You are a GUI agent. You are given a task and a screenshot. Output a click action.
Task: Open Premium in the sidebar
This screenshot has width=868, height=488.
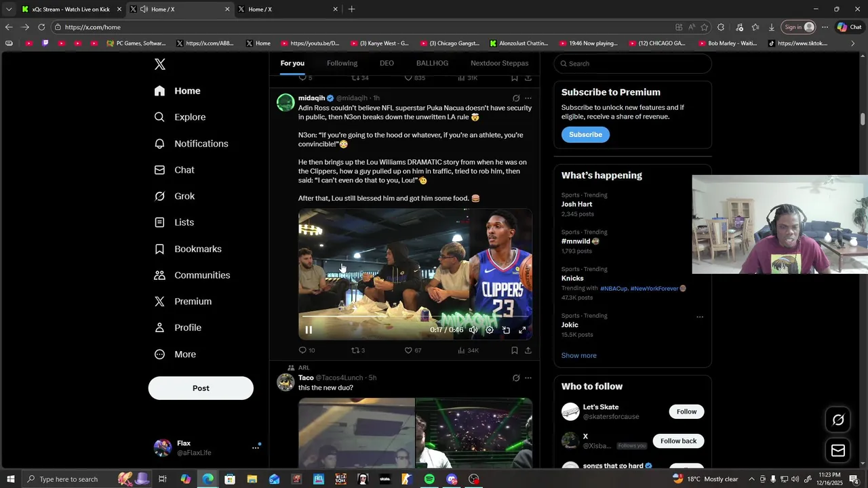click(182, 302)
